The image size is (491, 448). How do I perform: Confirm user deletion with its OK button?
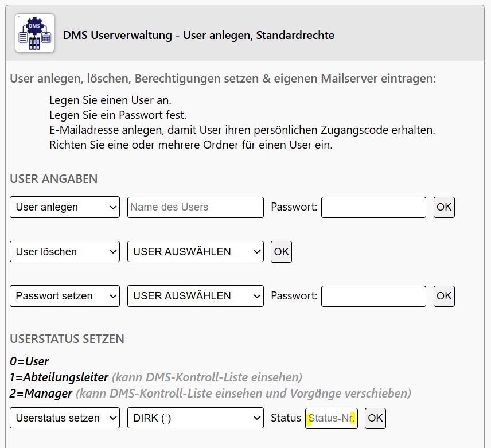pos(281,251)
